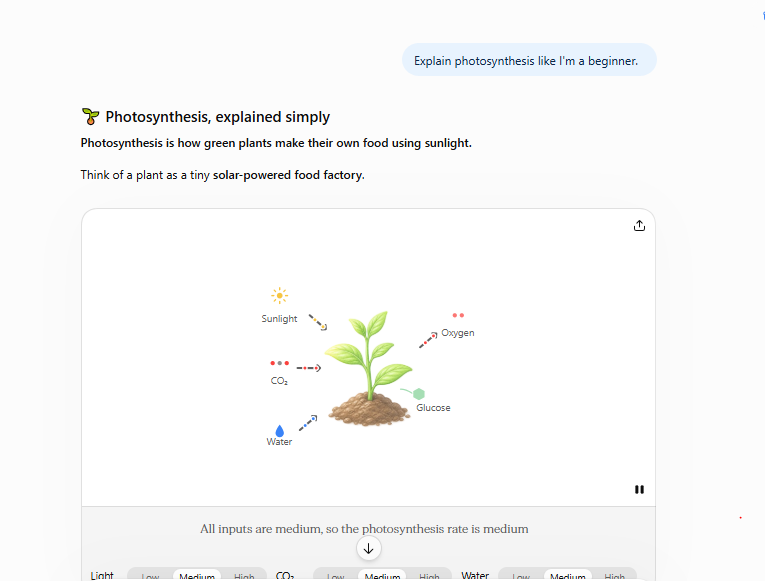Click the user message bubble about photosynthesis

point(529,60)
